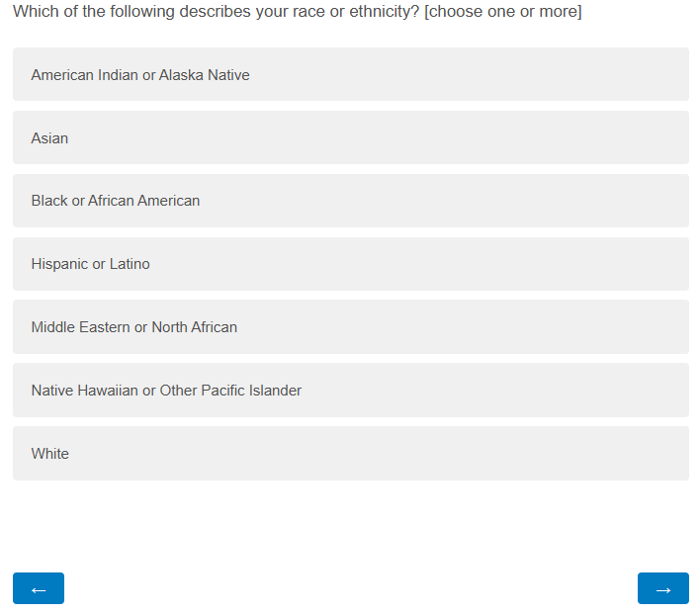Viewport: 700px width, 614px height.
Task: Check the White answer row
Action: [350, 454]
